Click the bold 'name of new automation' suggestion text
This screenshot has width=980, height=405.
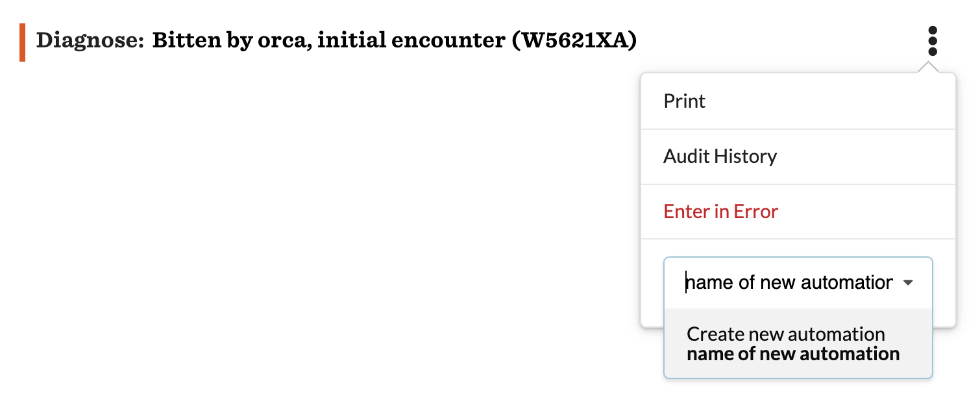tap(793, 354)
